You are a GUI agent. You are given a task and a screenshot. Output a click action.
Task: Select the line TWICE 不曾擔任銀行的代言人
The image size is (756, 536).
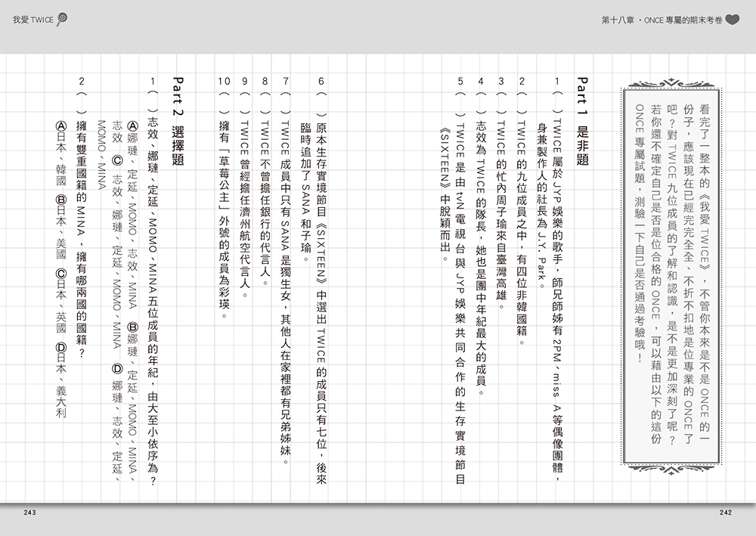coord(265,203)
